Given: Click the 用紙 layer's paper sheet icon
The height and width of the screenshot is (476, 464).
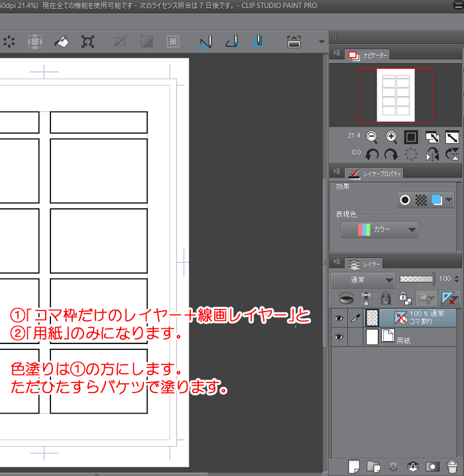Looking at the screenshot, I should pos(388,335).
